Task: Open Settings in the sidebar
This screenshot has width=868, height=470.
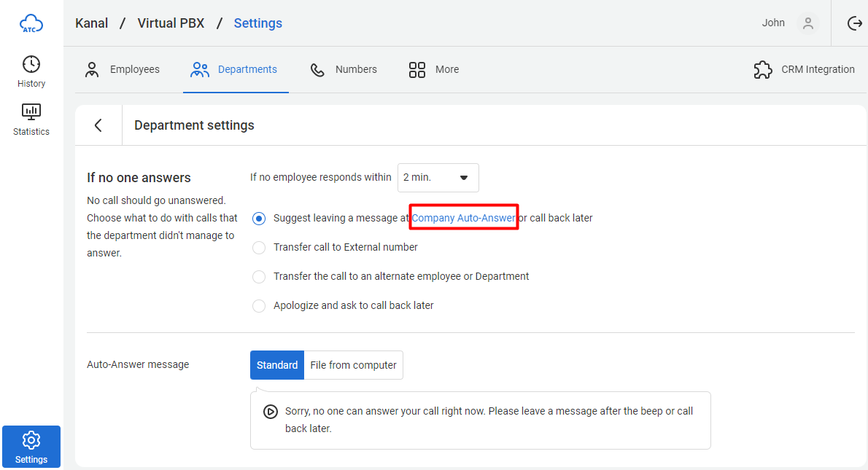Action: pyautogui.click(x=31, y=447)
